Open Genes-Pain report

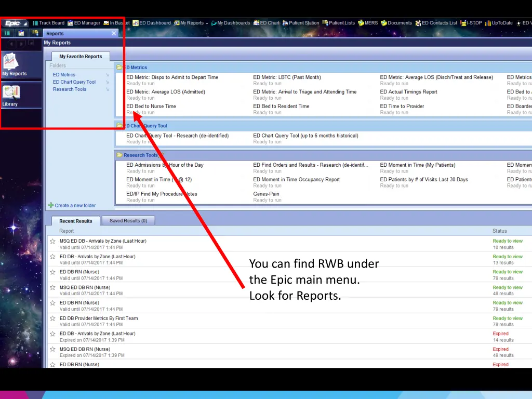point(267,194)
